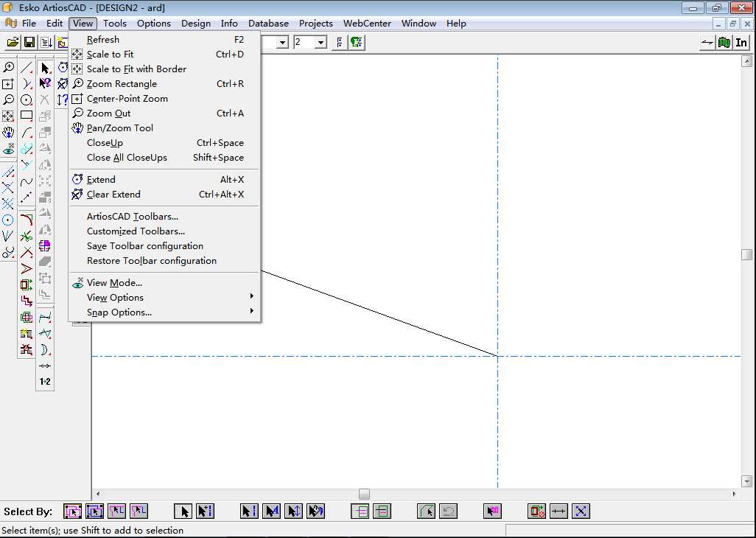Select the Circle drawing tool
The height and width of the screenshot is (538, 756).
tap(27, 99)
